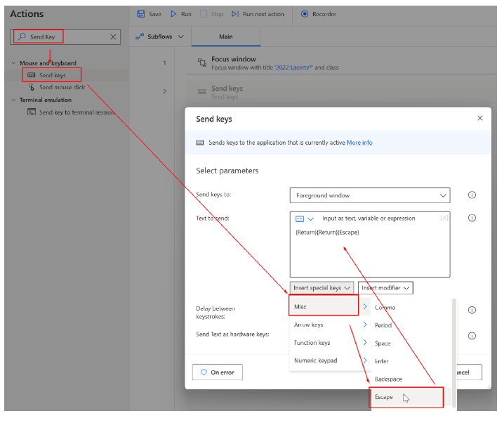Switch to the Main tab

click(x=225, y=37)
